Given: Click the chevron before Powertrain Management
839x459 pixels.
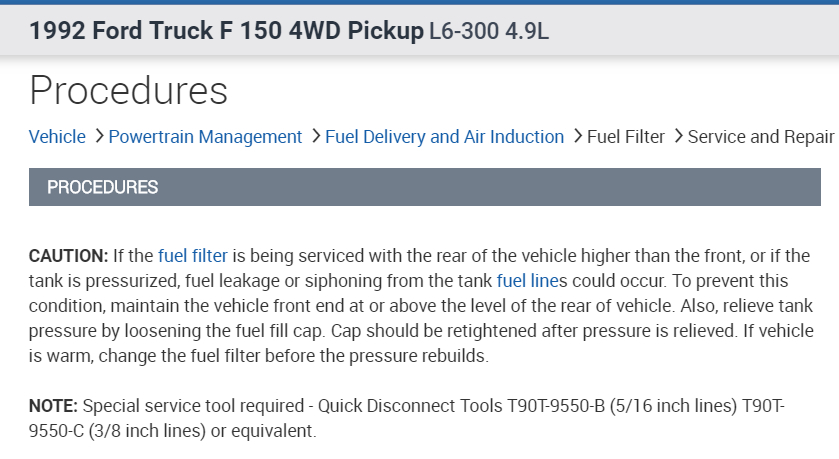Looking at the screenshot, I should pyautogui.click(x=99, y=136).
